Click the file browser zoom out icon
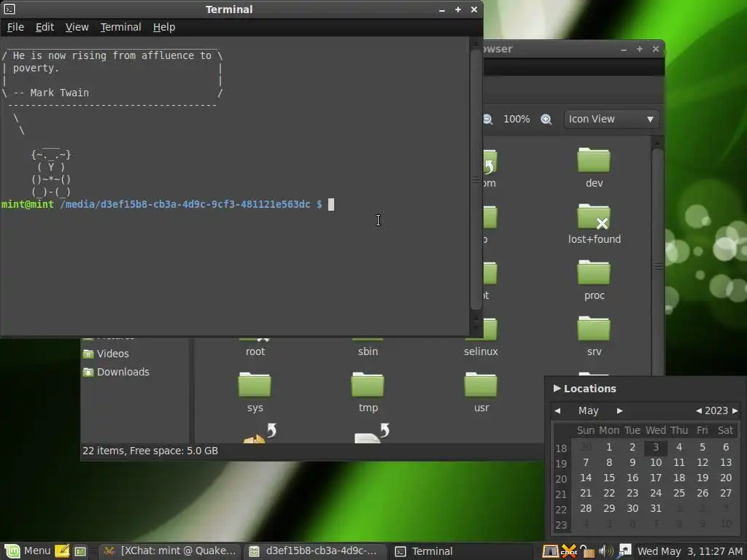This screenshot has height=560, width=747. 487,119
